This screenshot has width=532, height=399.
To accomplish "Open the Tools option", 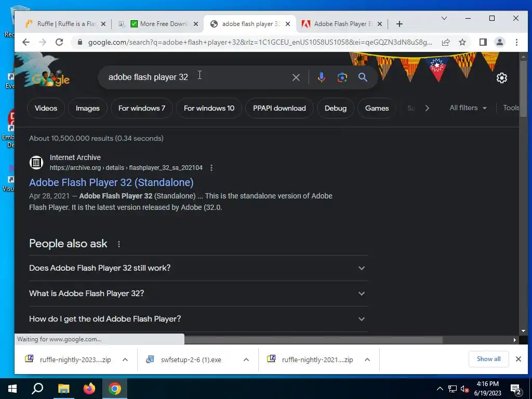I will click(x=511, y=108).
